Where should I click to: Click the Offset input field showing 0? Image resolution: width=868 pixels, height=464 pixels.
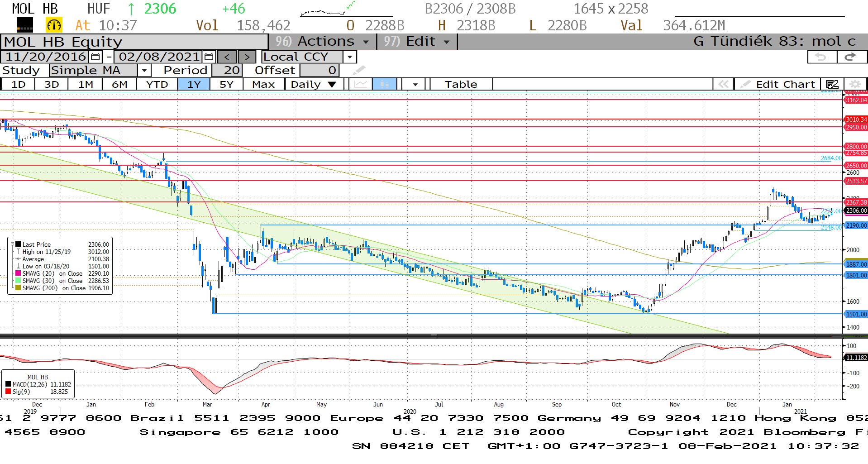pyautogui.click(x=319, y=71)
